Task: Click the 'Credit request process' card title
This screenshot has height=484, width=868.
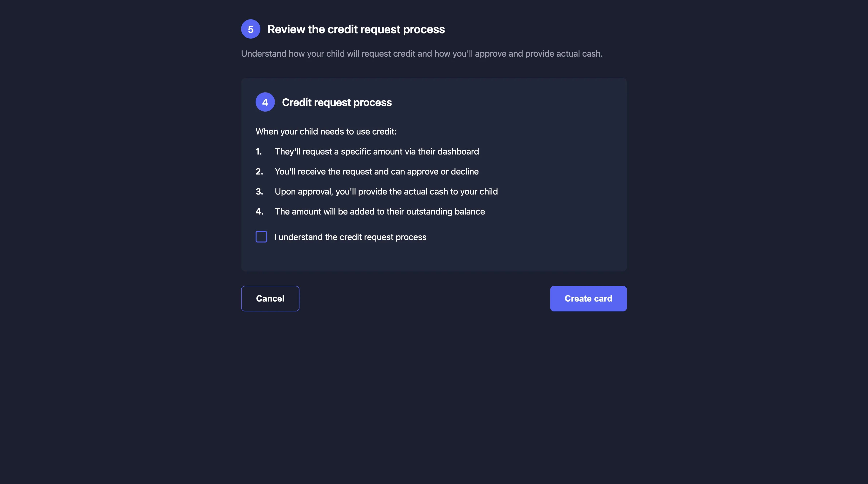Action: [337, 102]
